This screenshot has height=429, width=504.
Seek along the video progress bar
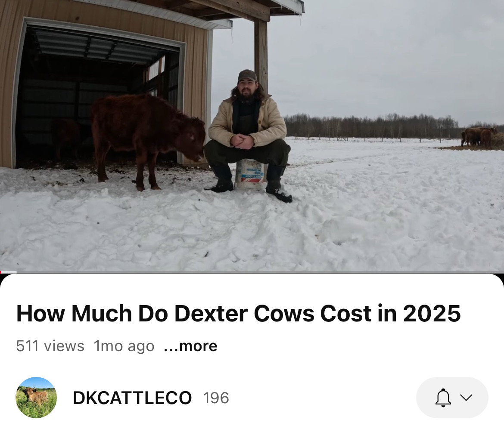tap(252, 272)
